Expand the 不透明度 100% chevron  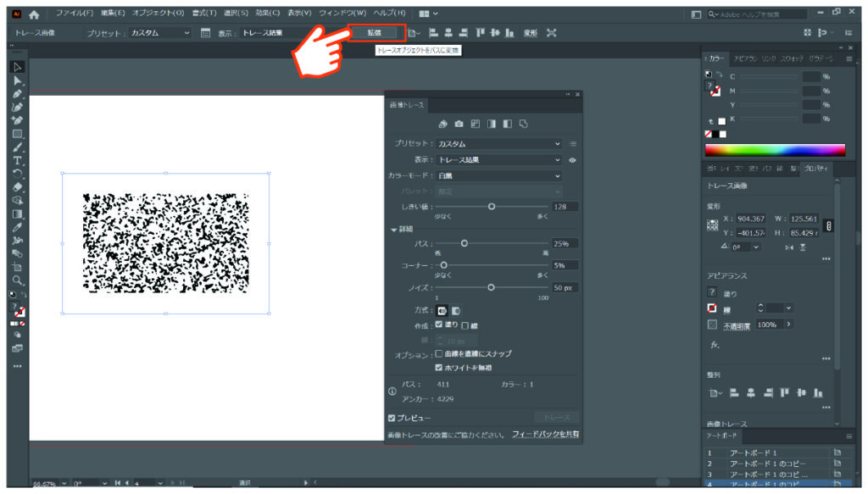click(x=788, y=325)
